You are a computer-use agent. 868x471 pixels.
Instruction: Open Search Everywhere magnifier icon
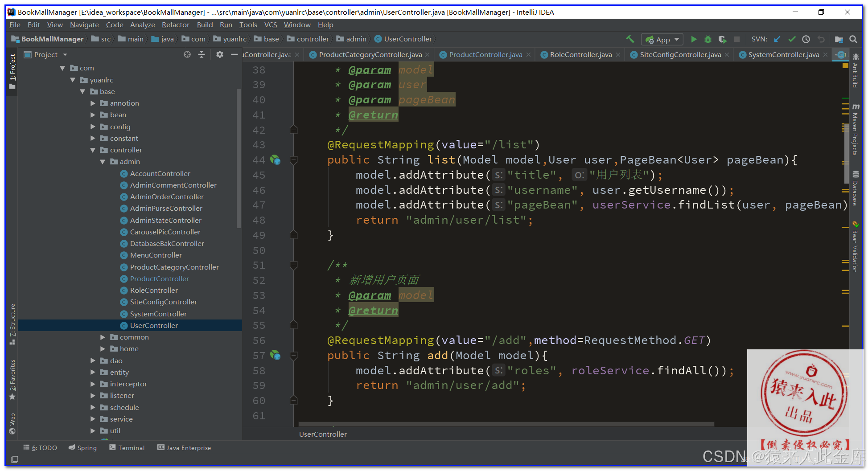(853, 39)
